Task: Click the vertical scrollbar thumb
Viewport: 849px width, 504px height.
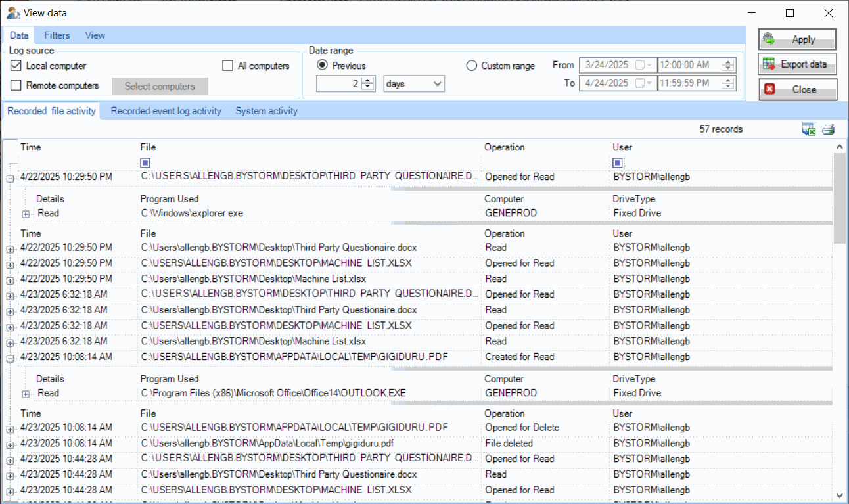Action: [840, 198]
